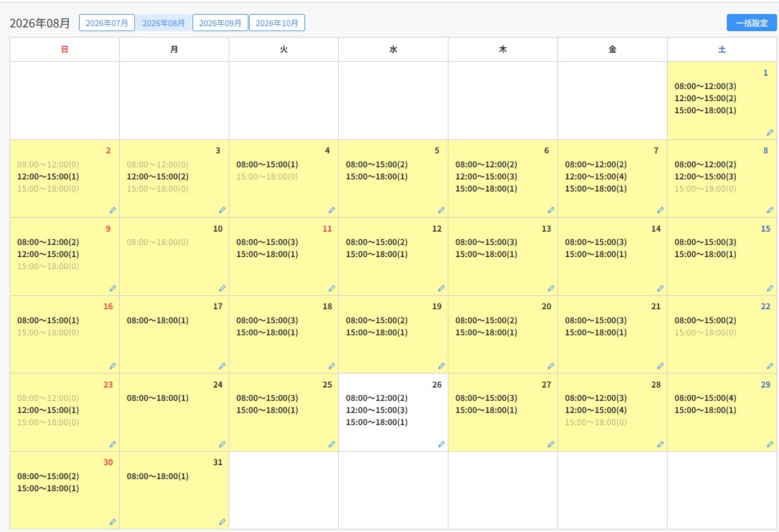Viewport: 779px width, 532px height.
Task: Click the 木 Thursday column header
Action: pos(503,50)
